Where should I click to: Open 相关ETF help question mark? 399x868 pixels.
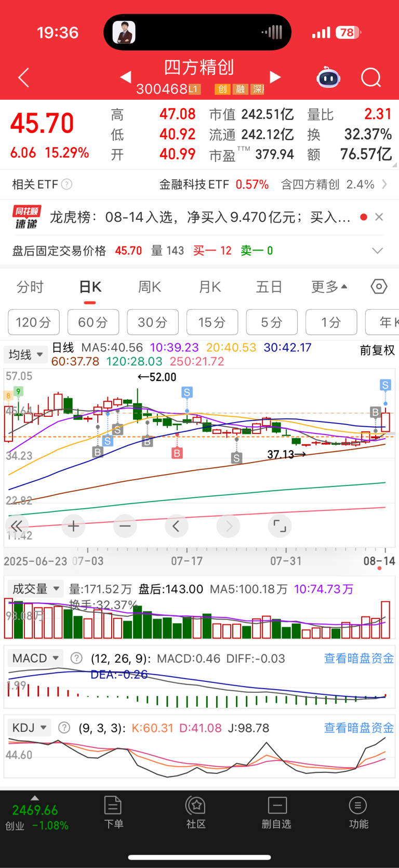click(x=66, y=185)
